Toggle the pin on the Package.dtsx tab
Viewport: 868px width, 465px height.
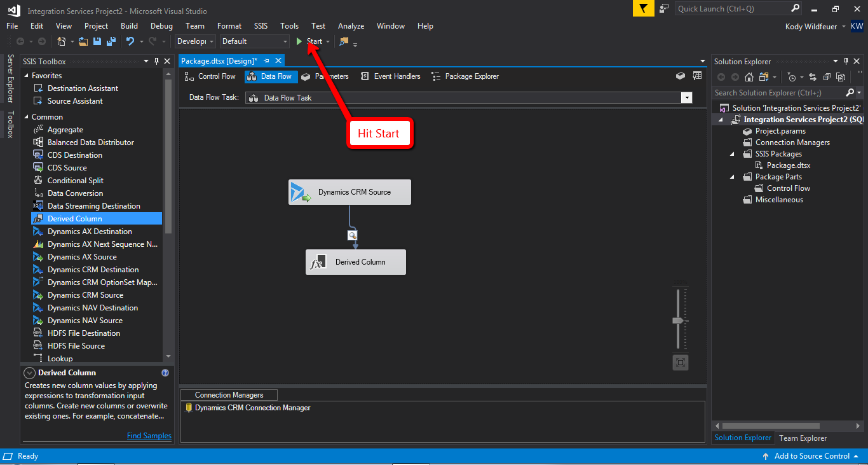click(x=266, y=60)
